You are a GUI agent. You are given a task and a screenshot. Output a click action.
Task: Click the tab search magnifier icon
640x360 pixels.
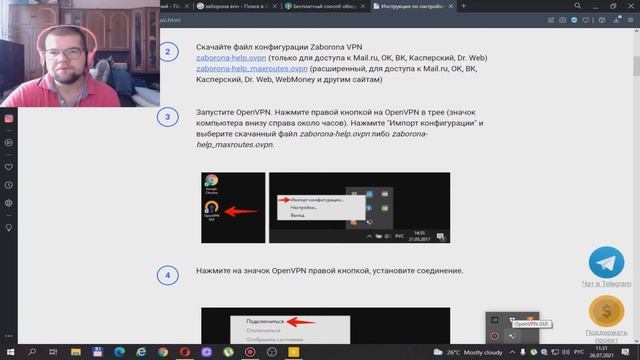tap(578, 6)
